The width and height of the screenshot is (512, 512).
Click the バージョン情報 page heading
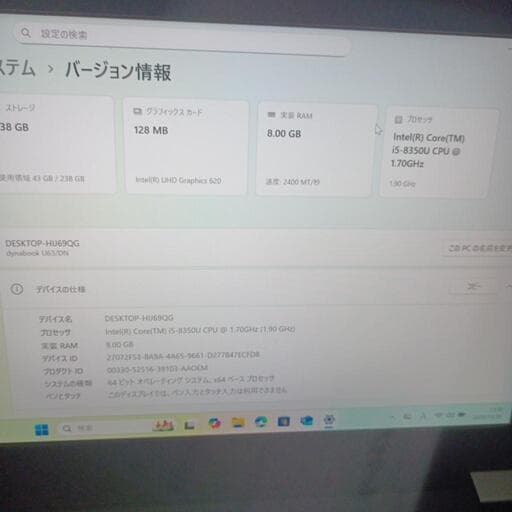pyautogui.click(x=118, y=71)
